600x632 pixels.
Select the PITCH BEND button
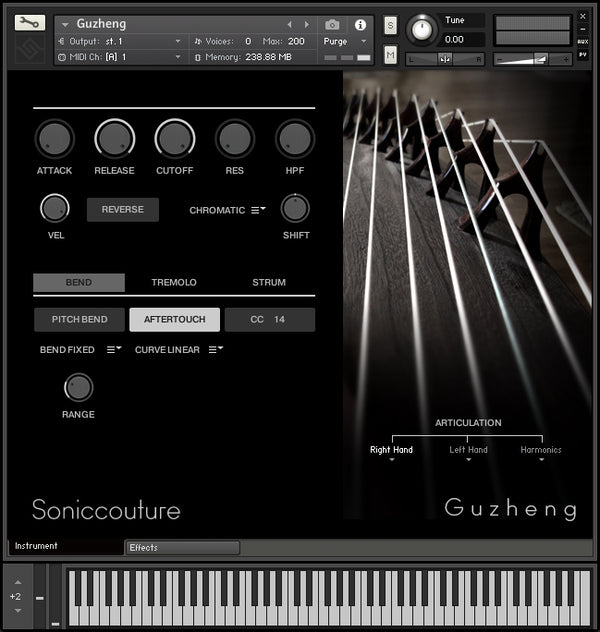(79, 319)
